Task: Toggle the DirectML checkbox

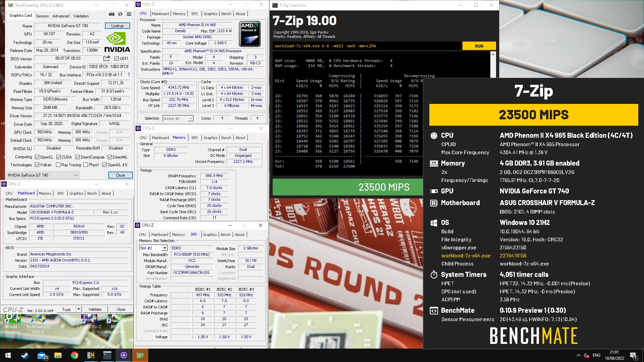Action: coord(110,157)
